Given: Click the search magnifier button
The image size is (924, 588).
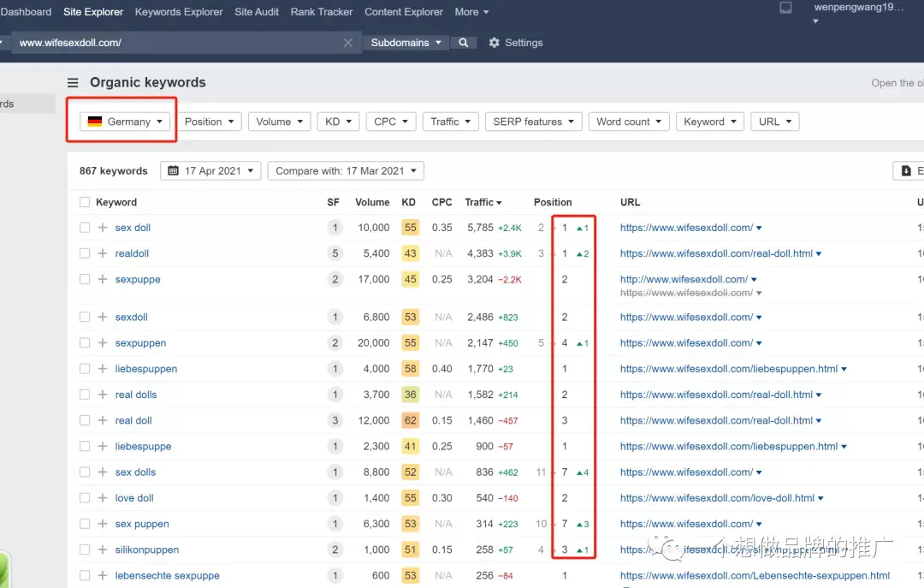Looking at the screenshot, I should (463, 43).
